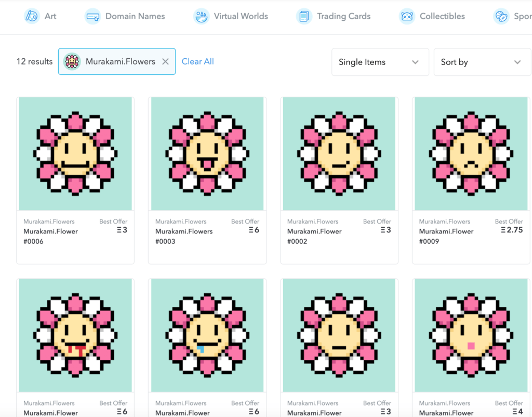Click the Murakami.Flowers #0003 title
The width and height of the screenshot is (532, 417).
[x=184, y=237]
